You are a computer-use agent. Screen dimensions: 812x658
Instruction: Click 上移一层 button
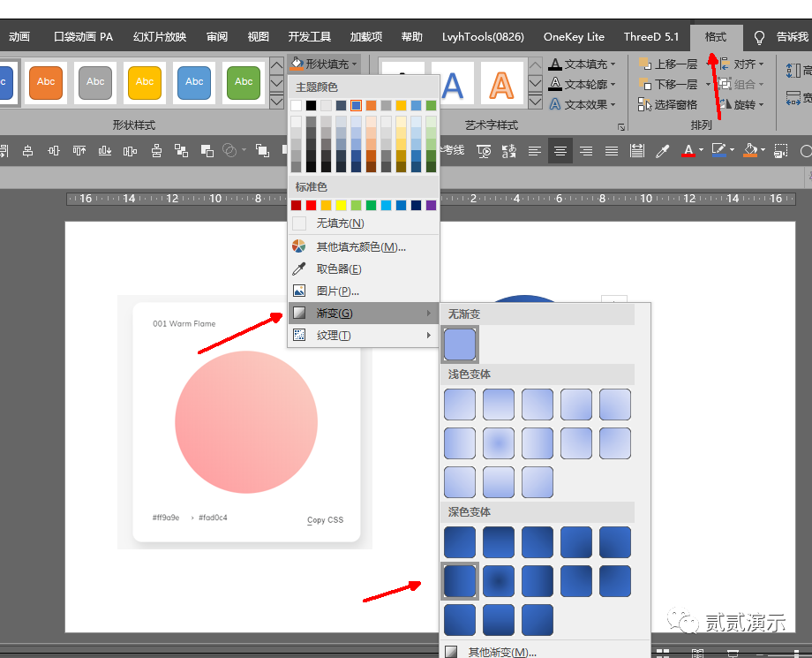coord(668,64)
